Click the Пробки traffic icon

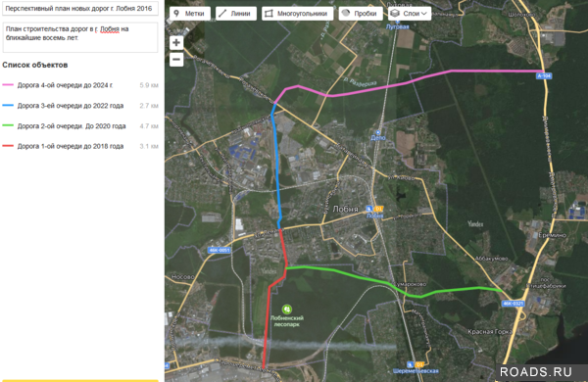[x=346, y=13]
